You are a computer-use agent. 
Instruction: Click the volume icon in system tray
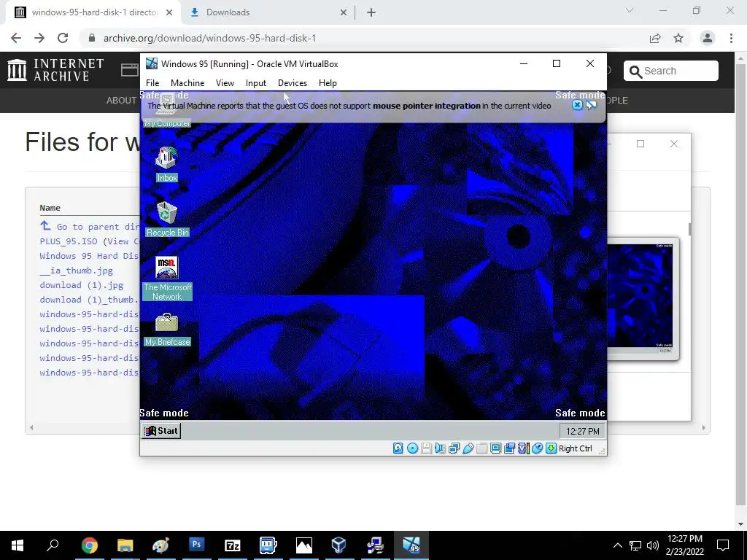(x=653, y=545)
